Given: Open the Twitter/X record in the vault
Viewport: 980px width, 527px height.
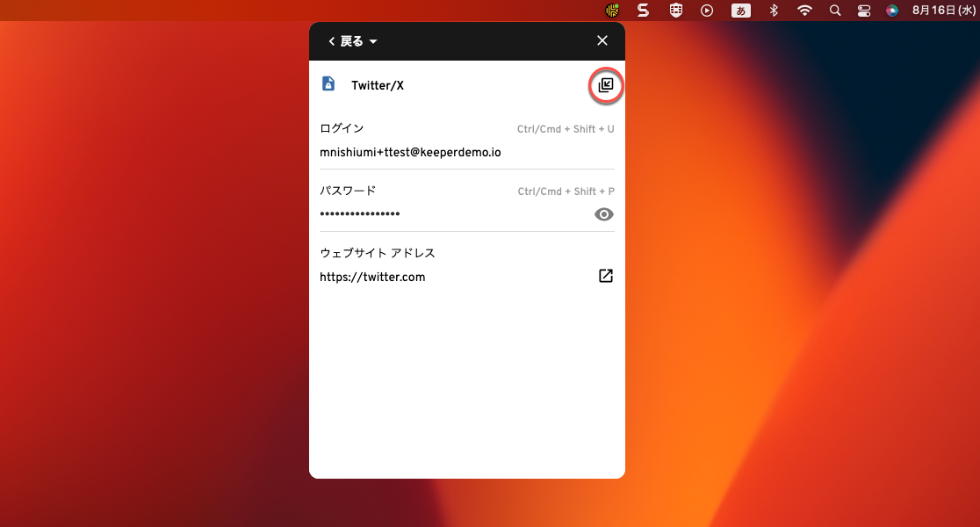Looking at the screenshot, I should coord(605,85).
